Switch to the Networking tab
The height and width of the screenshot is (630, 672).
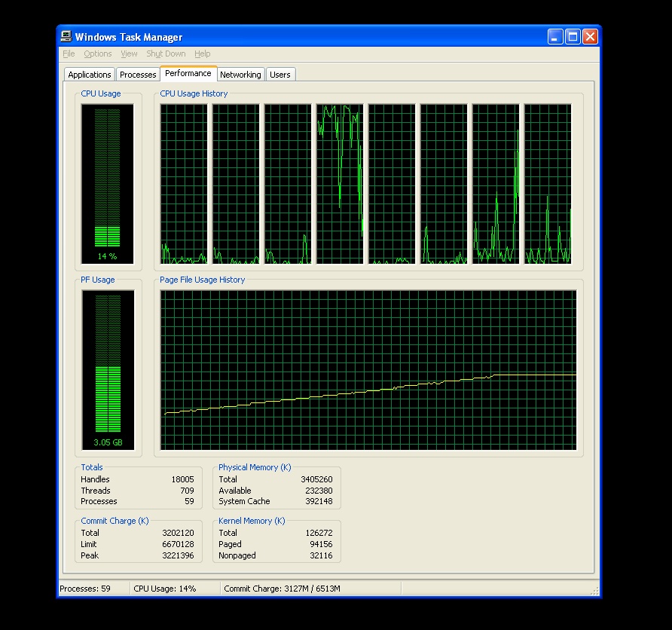coord(240,75)
